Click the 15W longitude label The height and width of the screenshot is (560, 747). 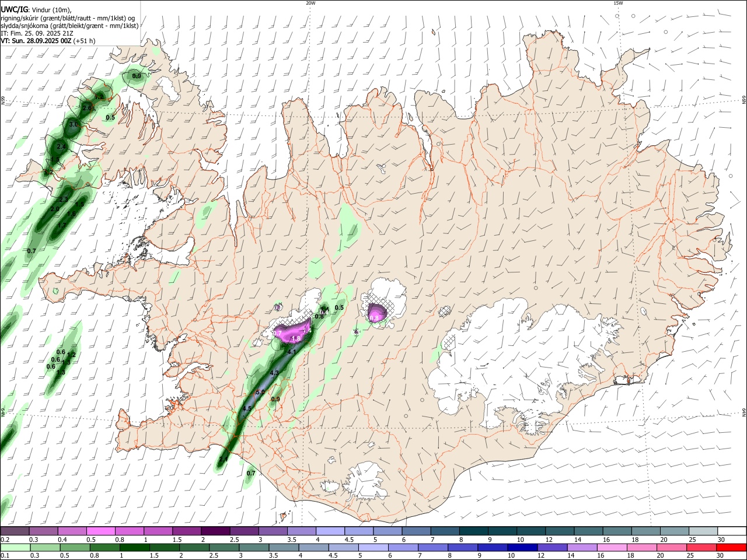[x=618, y=3]
